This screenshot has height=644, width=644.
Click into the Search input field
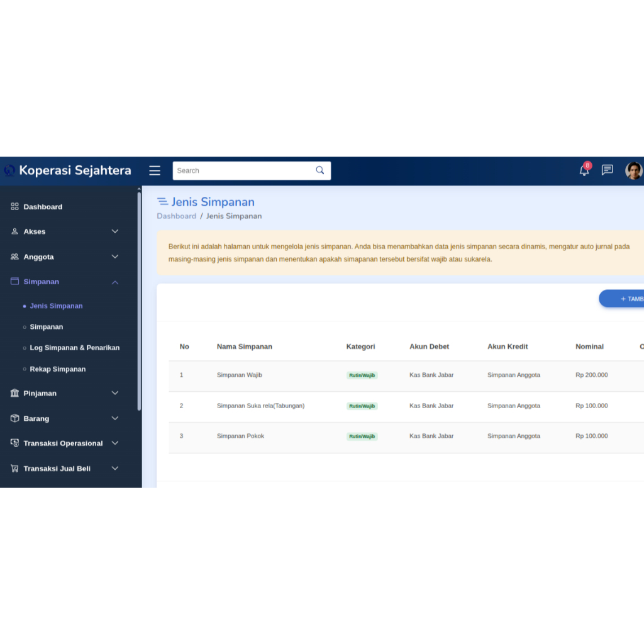[x=242, y=170]
